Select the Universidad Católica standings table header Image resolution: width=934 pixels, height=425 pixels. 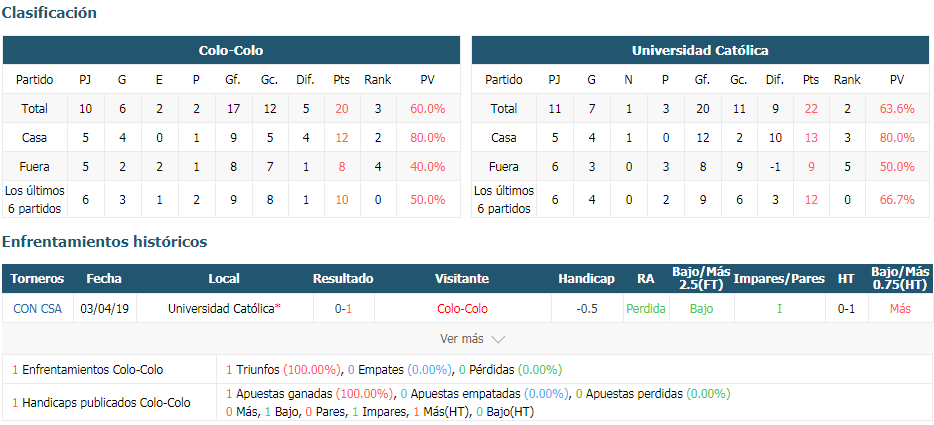point(700,51)
